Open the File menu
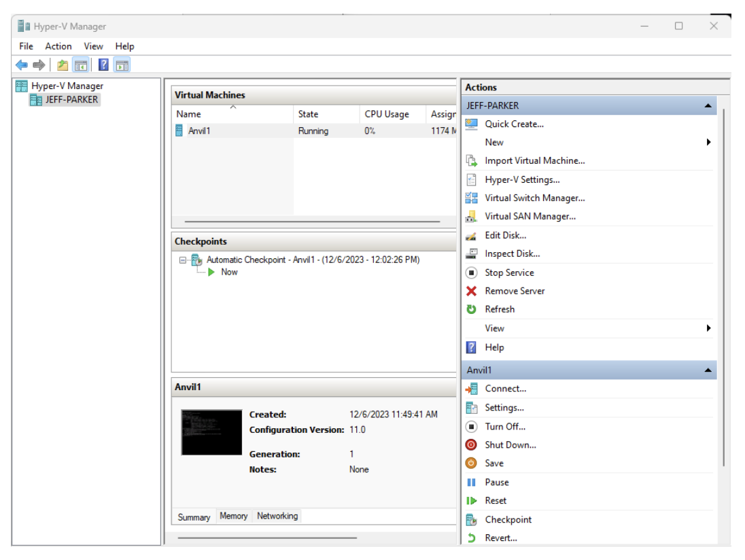Viewport: 745px width, 560px height. 26,46
